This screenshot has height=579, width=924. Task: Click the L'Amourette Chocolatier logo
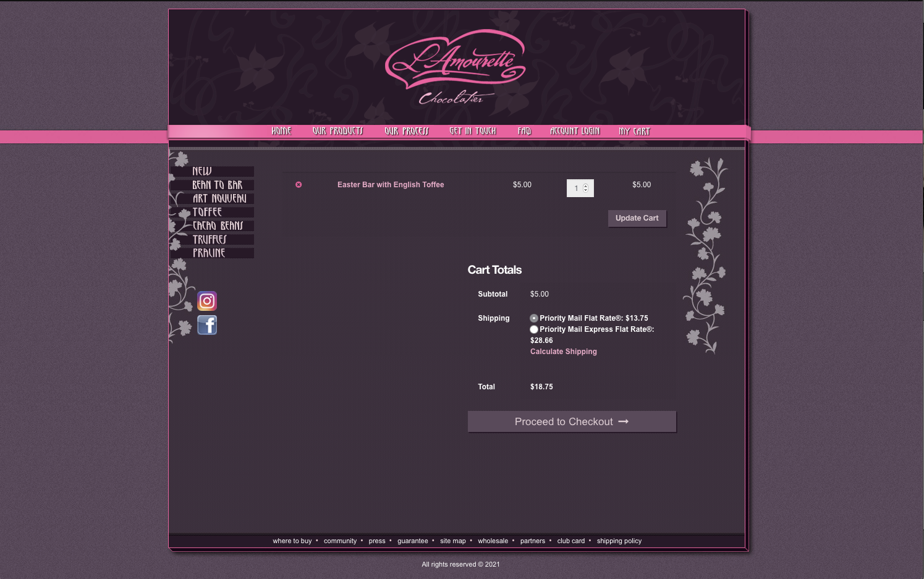456,67
